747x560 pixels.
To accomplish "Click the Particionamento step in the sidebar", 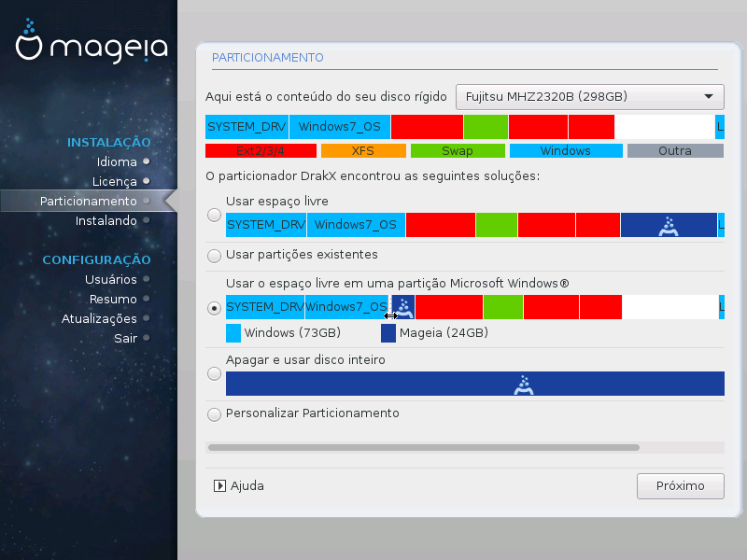I will (88, 201).
